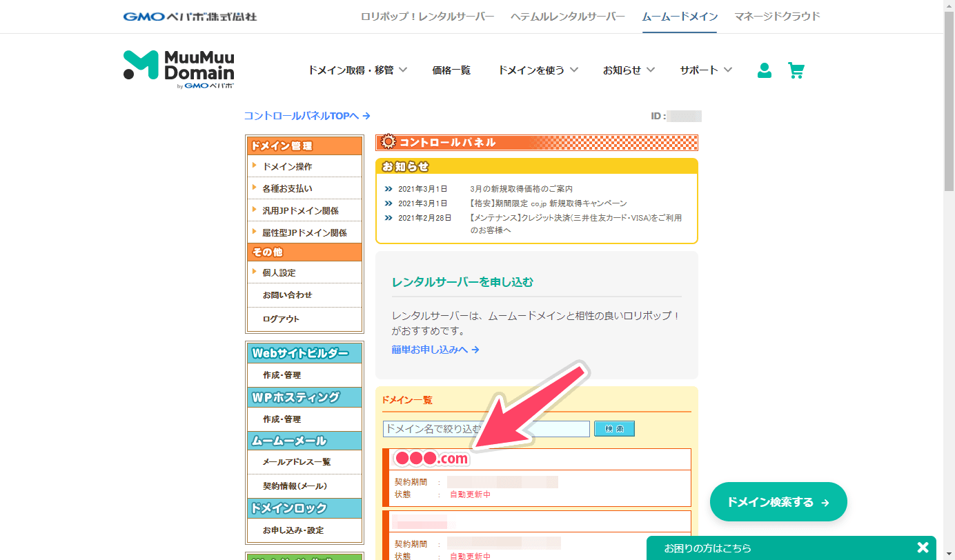Select the ムームードメイン top tab
The image size is (955, 560).
(680, 17)
